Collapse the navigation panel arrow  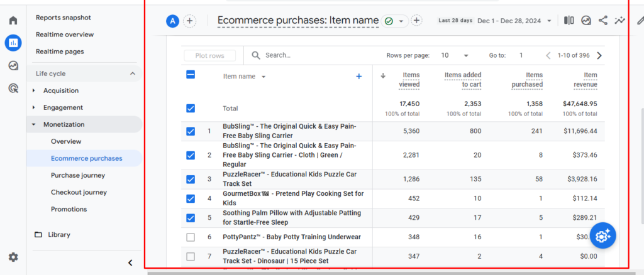pyautogui.click(x=130, y=262)
